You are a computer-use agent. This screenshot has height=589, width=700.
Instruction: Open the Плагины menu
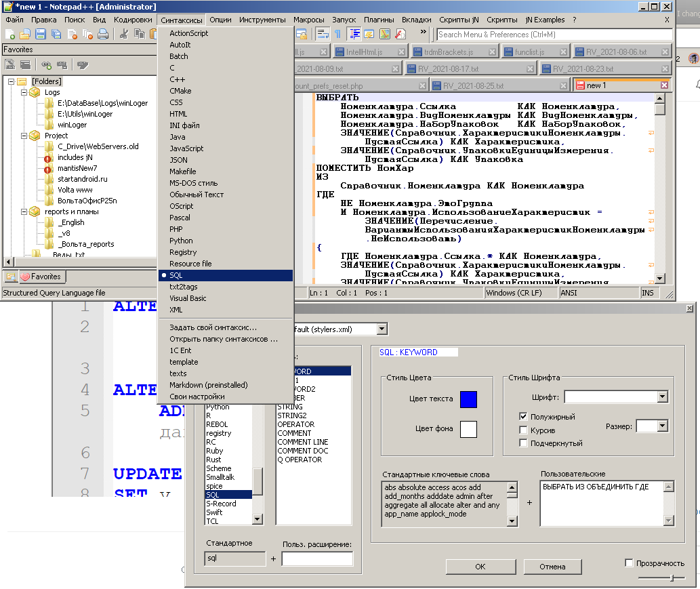[379, 20]
